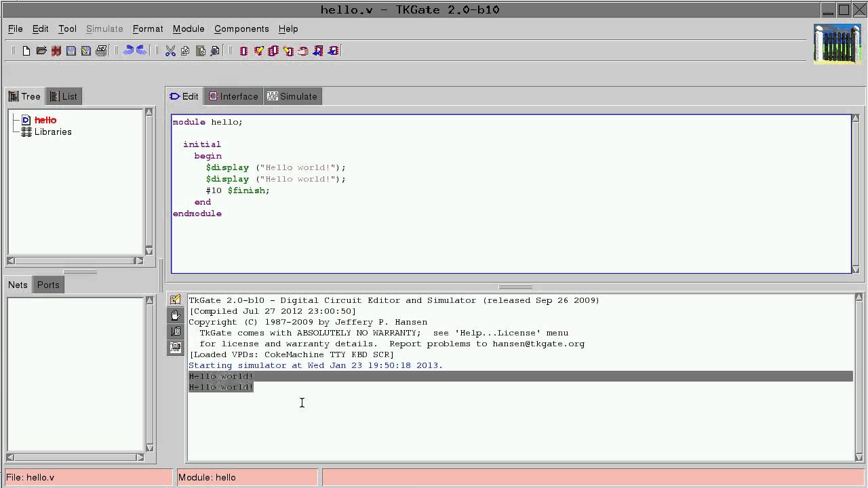
Task: Open the Format menu
Action: pyautogui.click(x=148, y=28)
